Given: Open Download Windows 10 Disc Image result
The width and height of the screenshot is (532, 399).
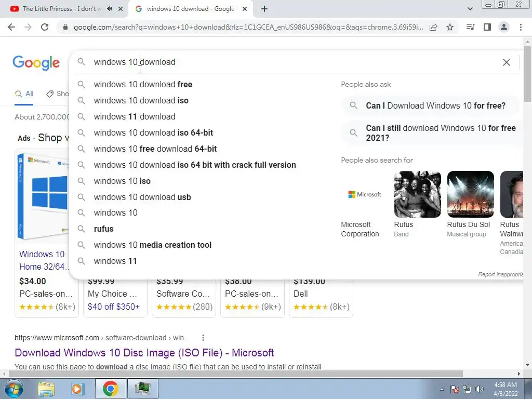Looking at the screenshot, I should click(144, 353).
